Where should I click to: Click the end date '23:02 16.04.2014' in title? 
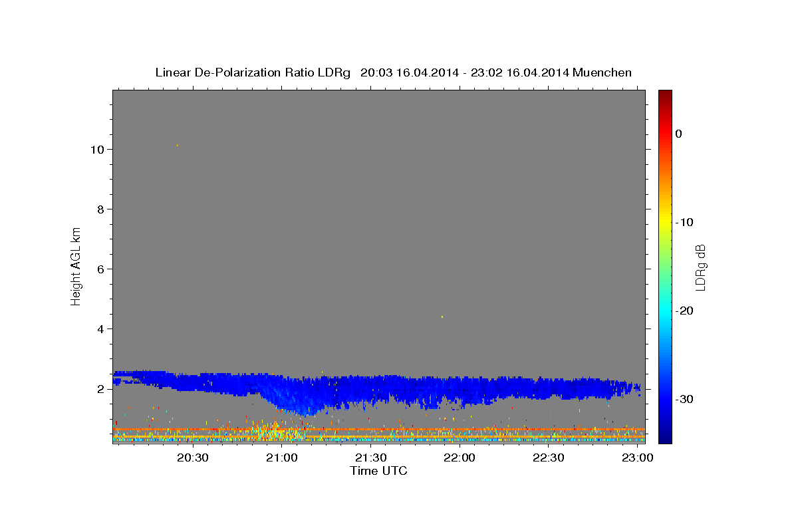(519, 72)
